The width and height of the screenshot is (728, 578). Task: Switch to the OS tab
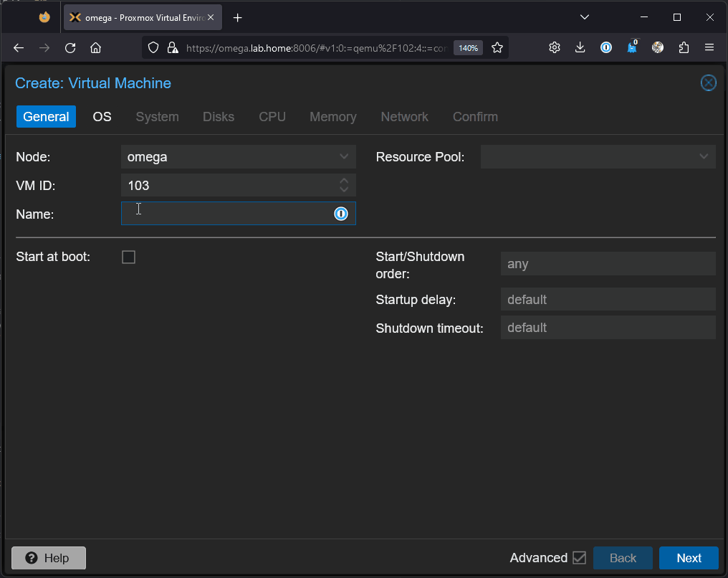(102, 117)
